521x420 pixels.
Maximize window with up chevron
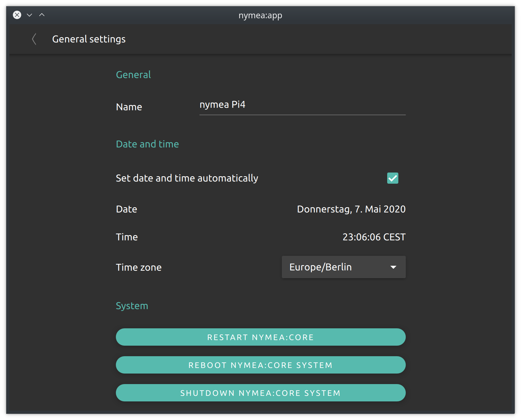42,15
